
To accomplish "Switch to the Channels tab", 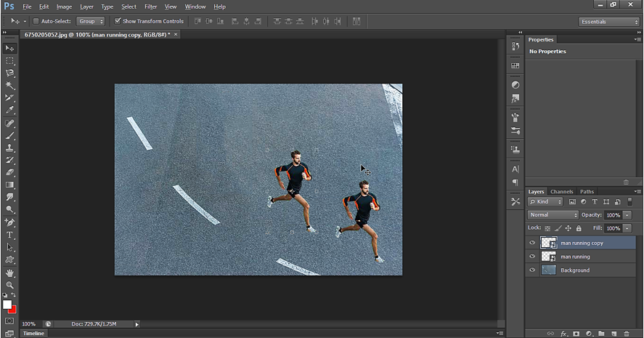I will pyautogui.click(x=561, y=192).
